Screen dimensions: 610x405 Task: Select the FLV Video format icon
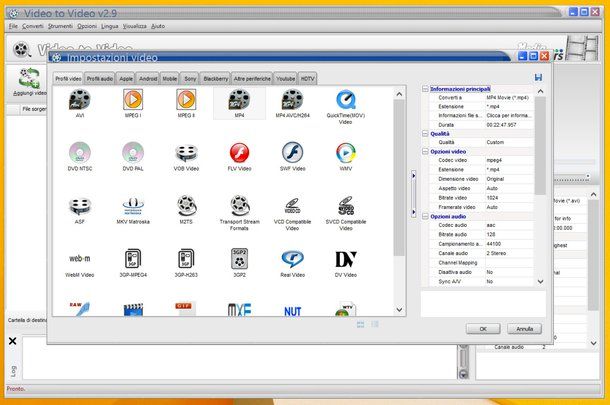pos(239,153)
